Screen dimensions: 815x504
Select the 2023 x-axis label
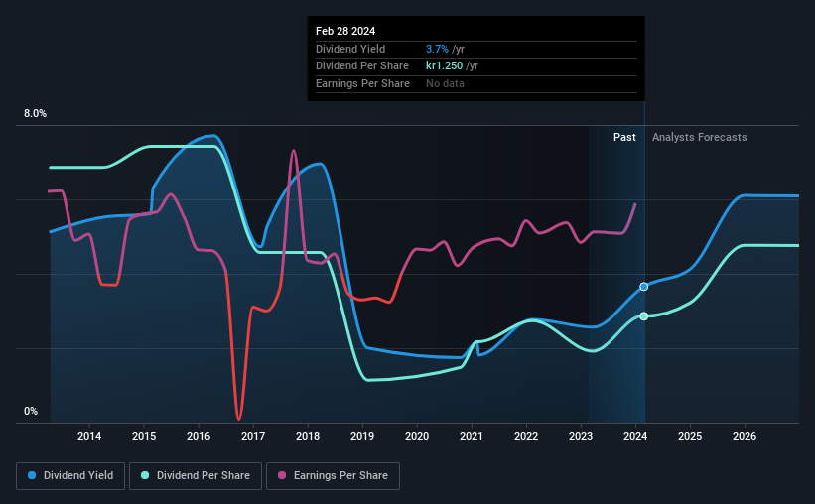coord(581,436)
